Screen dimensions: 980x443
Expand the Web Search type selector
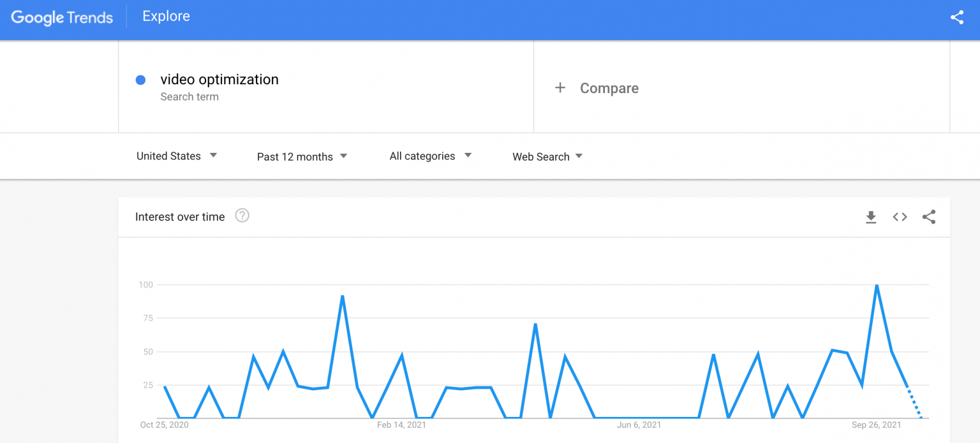click(547, 156)
